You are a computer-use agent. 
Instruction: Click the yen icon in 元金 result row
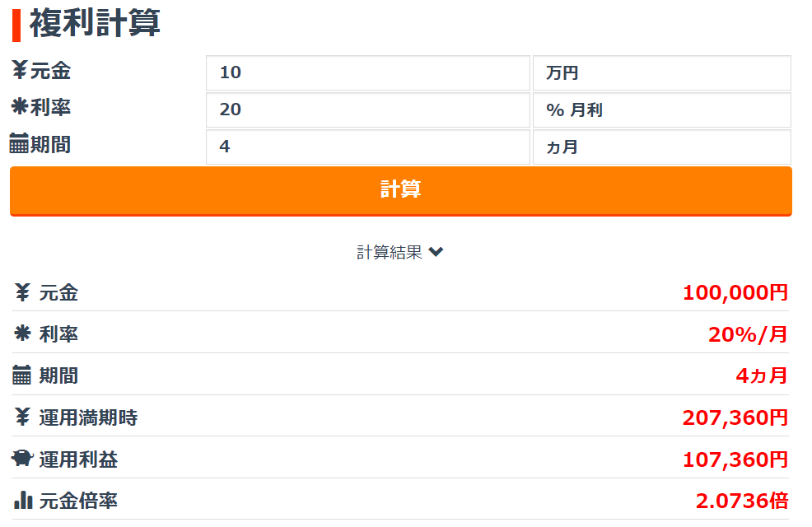pos(22,292)
